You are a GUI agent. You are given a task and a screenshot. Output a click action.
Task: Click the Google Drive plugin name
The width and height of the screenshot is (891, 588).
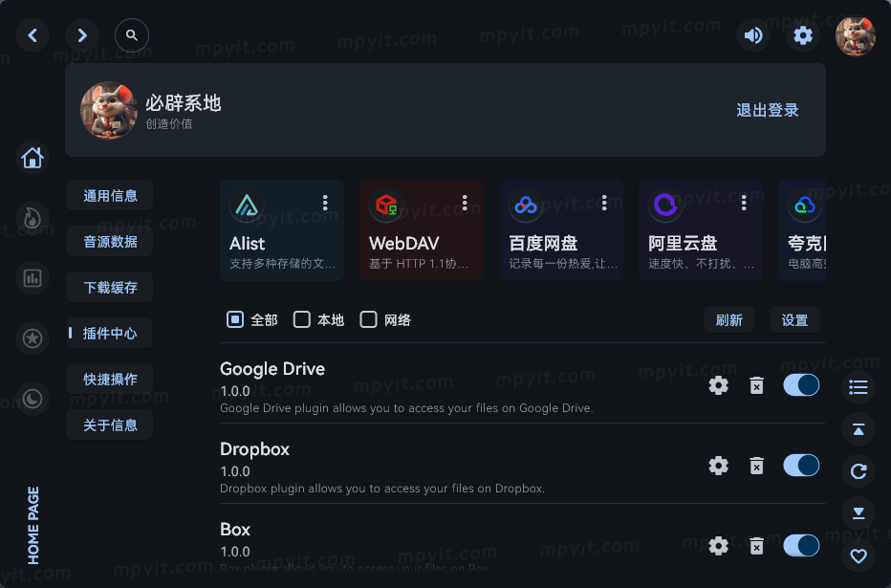click(272, 369)
